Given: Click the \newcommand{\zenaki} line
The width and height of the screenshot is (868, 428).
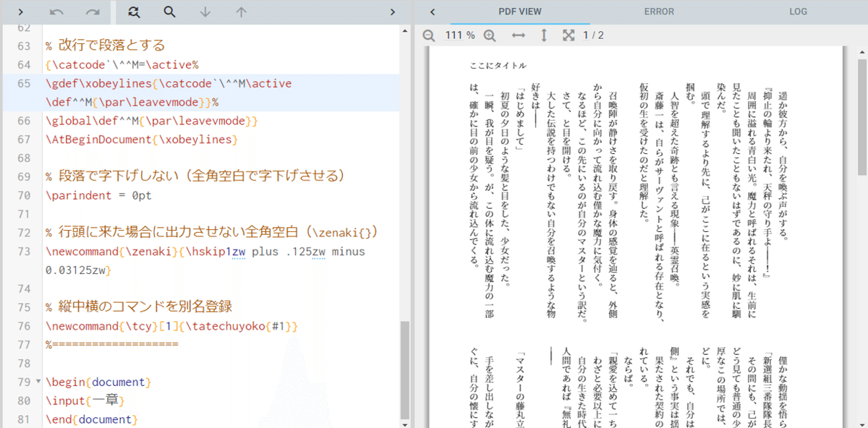Looking at the screenshot, I should click(205, 261).
